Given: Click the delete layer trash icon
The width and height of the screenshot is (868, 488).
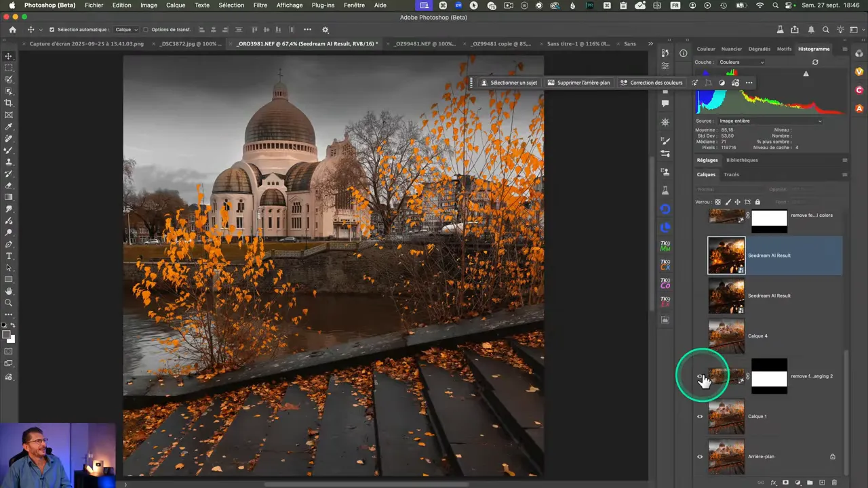Looking at the screenshot, I should pos(834,483).
